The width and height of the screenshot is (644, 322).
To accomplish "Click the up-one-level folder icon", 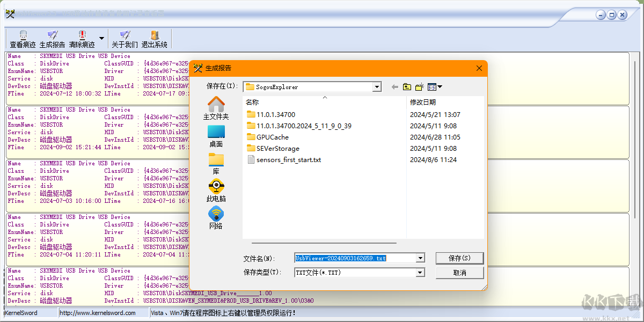I will (x=406, y=86).
